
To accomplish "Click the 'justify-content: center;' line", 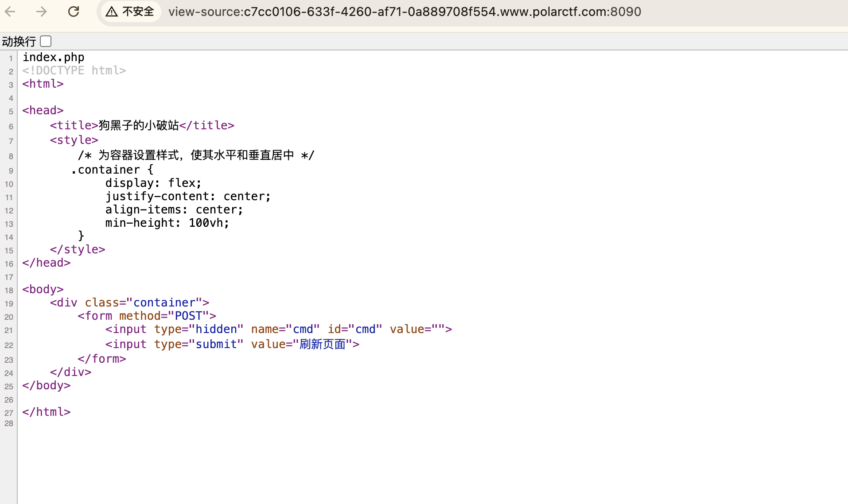I will point(188,196).
